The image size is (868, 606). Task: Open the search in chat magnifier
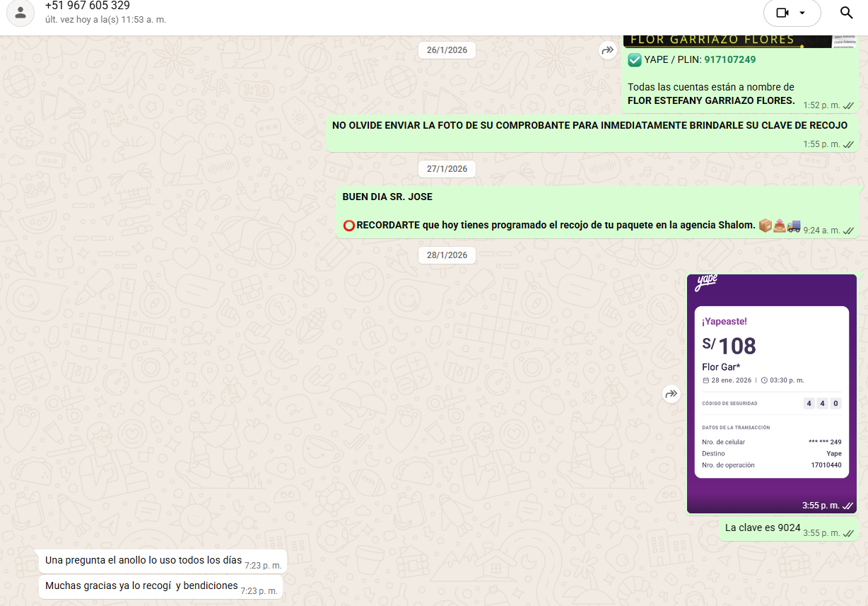point(846,13)
